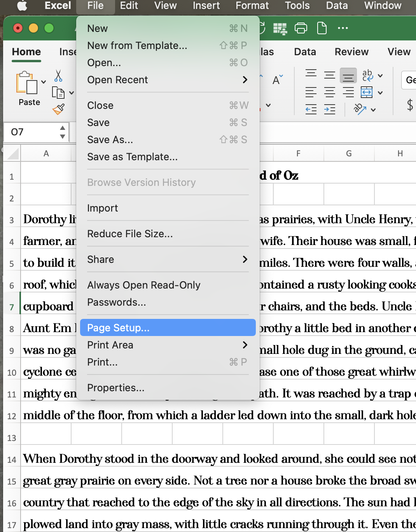The width and height of the screenshot is (416, 532).
Task: Step through Name Box arrows
Action: pos(63,132)
